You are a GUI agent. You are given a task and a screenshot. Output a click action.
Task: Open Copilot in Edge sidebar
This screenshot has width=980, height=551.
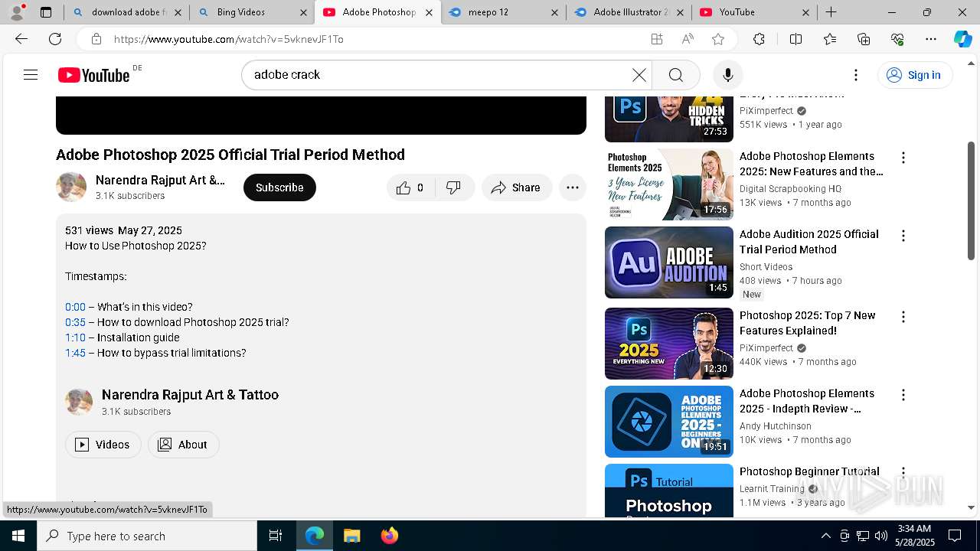coord(963,39)
